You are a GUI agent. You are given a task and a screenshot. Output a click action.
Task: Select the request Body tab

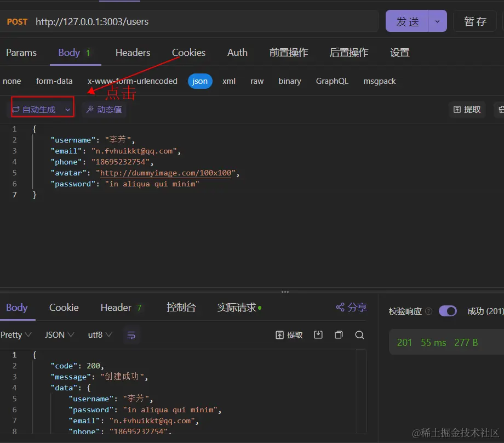[75, 53]
